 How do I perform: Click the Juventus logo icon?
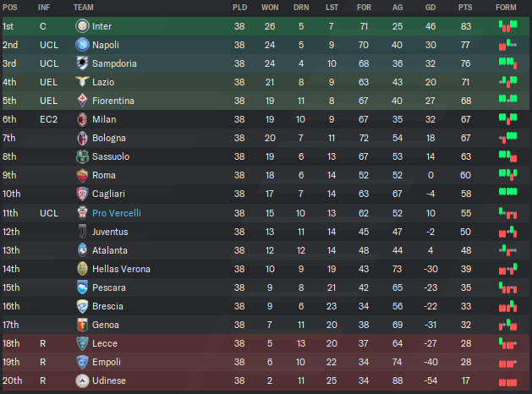(82, 232)
